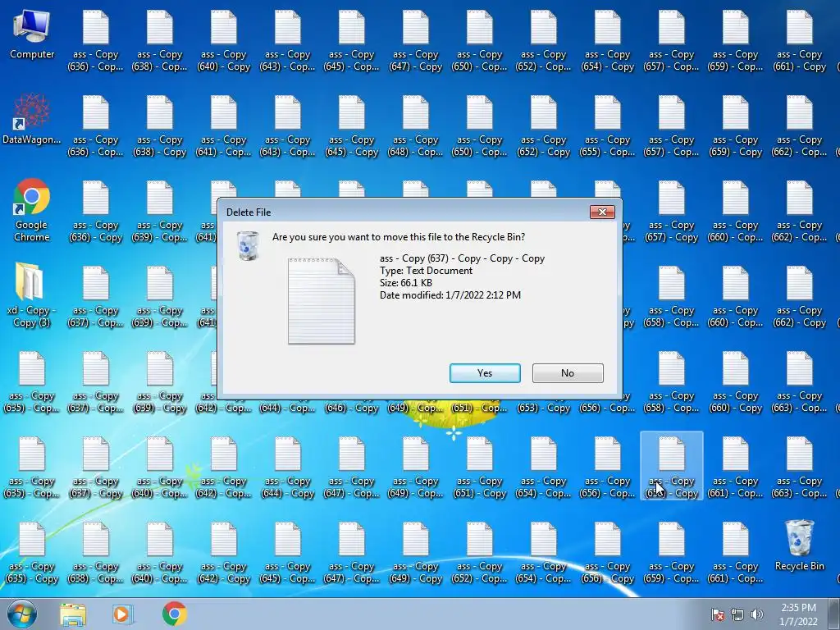Select the Computer desktop icon
840x630 pixels.
(32, 35)
